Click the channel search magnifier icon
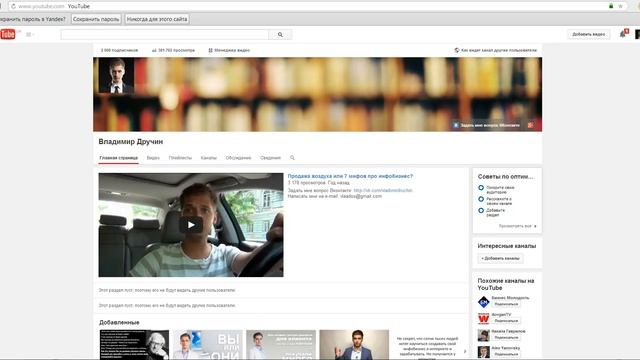Viewport: 640px width, 360px height. click(292, 158)
